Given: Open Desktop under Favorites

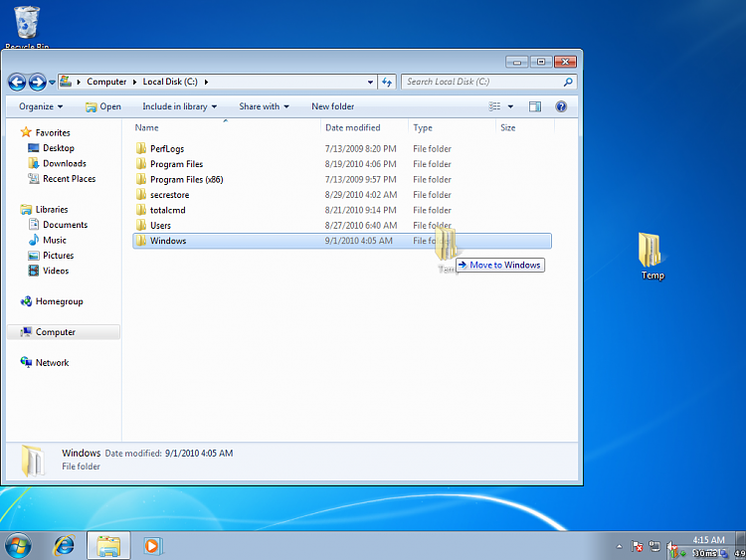Looking at the screenshot, I should tap(52, 148).
